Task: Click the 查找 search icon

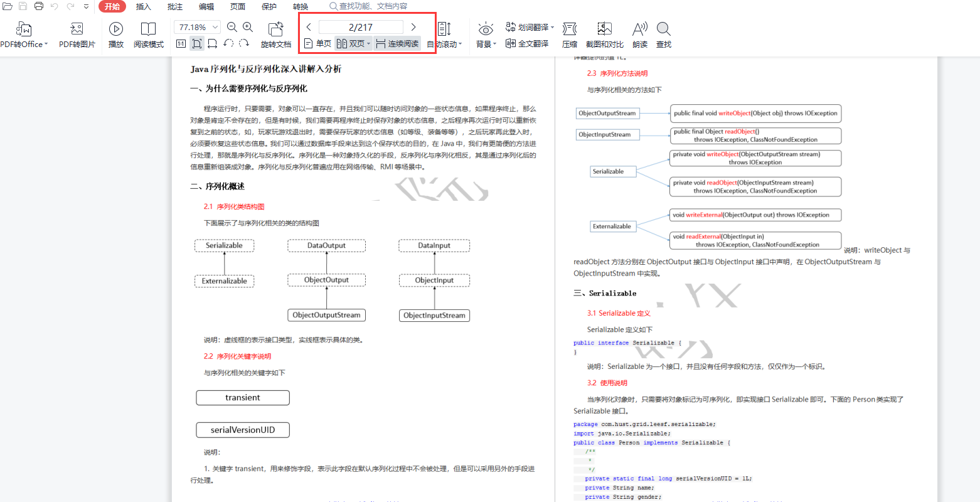Action: click(664, 29)
